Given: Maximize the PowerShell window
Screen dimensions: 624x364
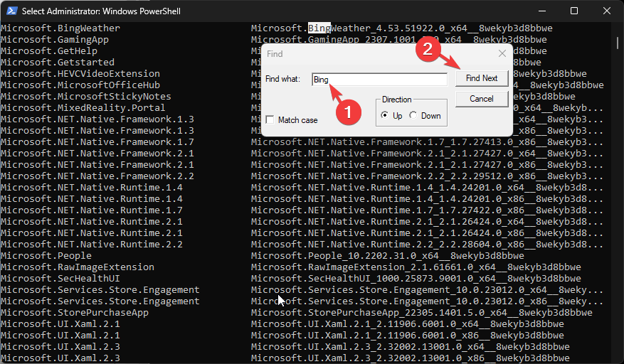Looking at the screenshot, I should (x=574, y=11).
